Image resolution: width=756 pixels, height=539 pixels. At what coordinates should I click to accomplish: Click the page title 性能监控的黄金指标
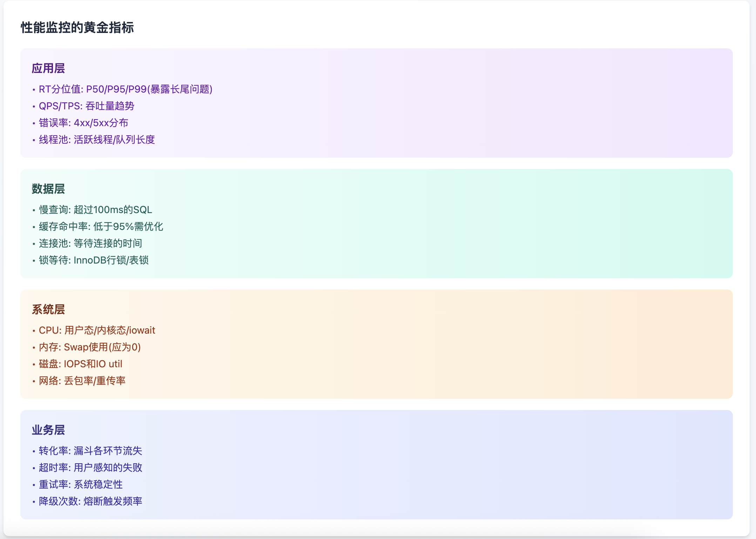click(77, 27)
